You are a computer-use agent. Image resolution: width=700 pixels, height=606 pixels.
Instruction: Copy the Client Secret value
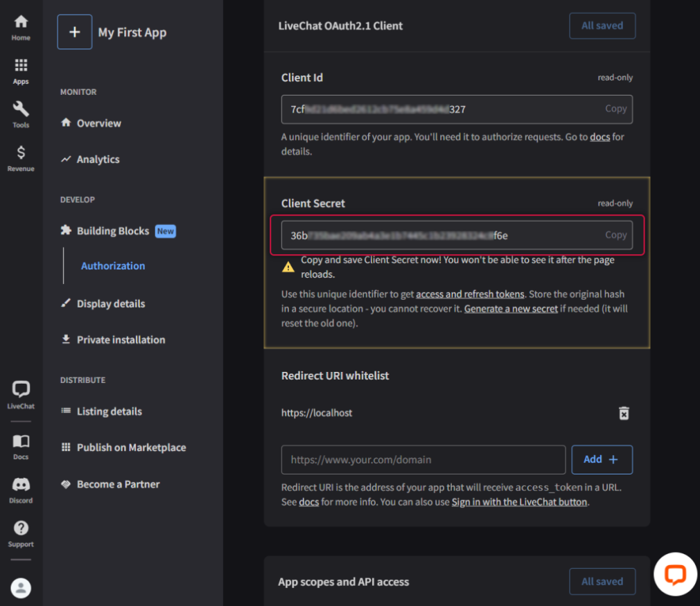[615, 235]
